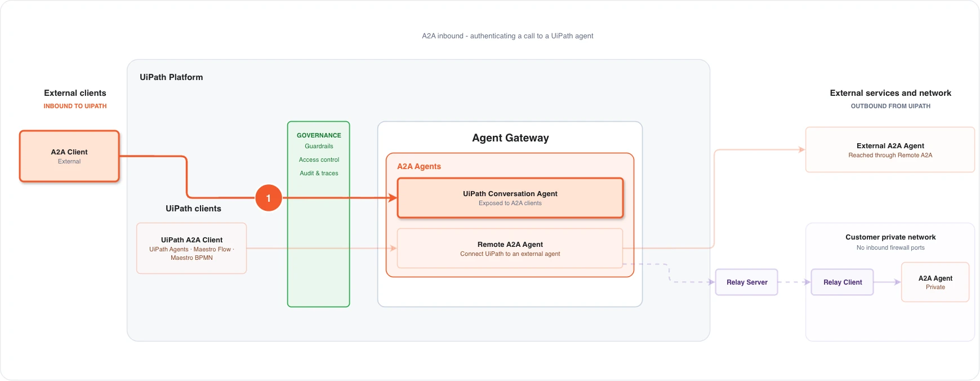Screen dimensions: 980x381
Task: Select the private A2A Agent box
Action: [x=936, y=282]
